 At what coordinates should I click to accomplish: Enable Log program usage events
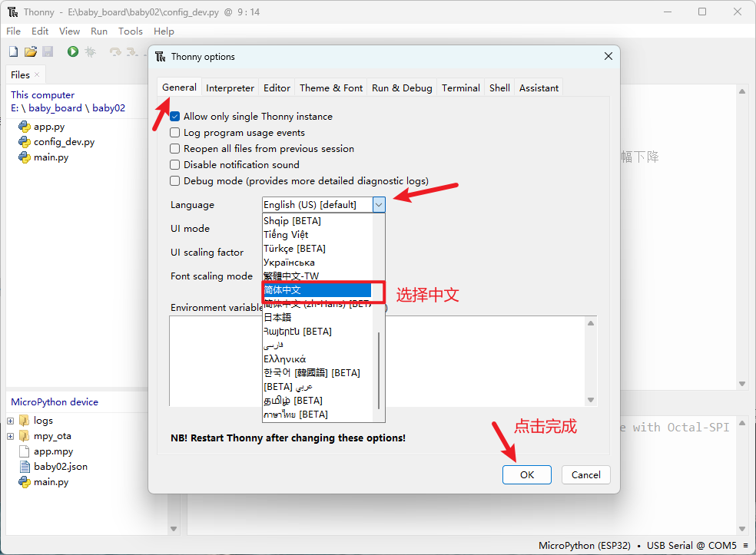175,133
